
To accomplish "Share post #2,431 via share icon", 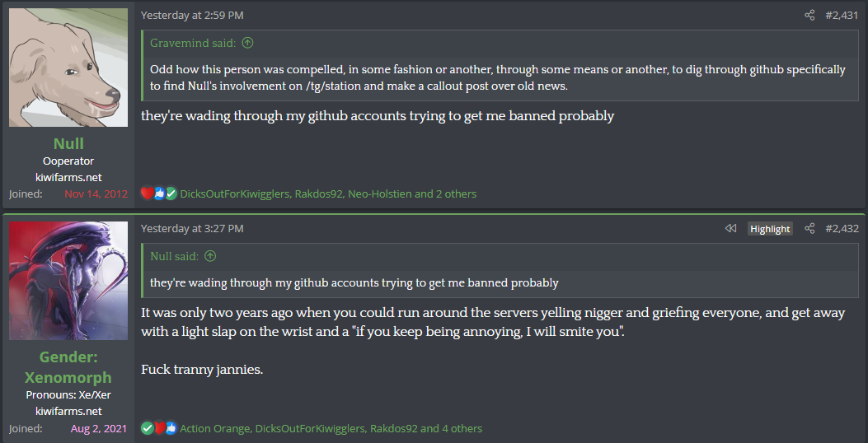I will (809, 16).
